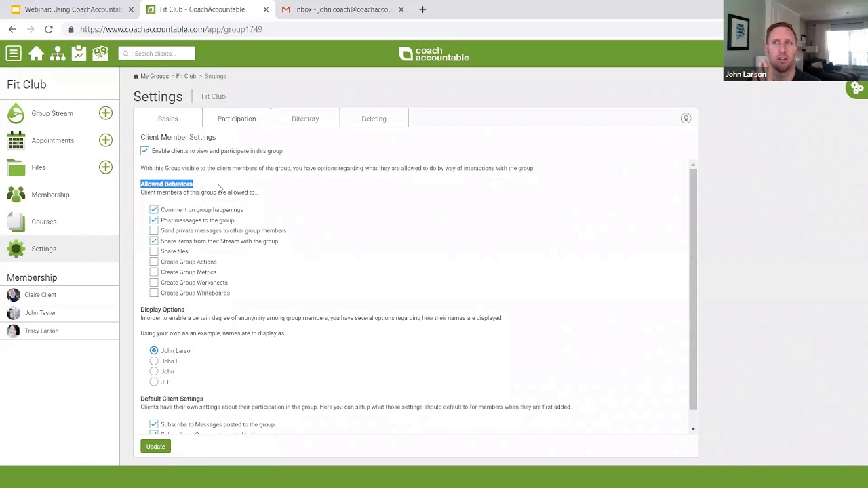
Task: Select John L. name display option
Action: click(x=154, y=361)
